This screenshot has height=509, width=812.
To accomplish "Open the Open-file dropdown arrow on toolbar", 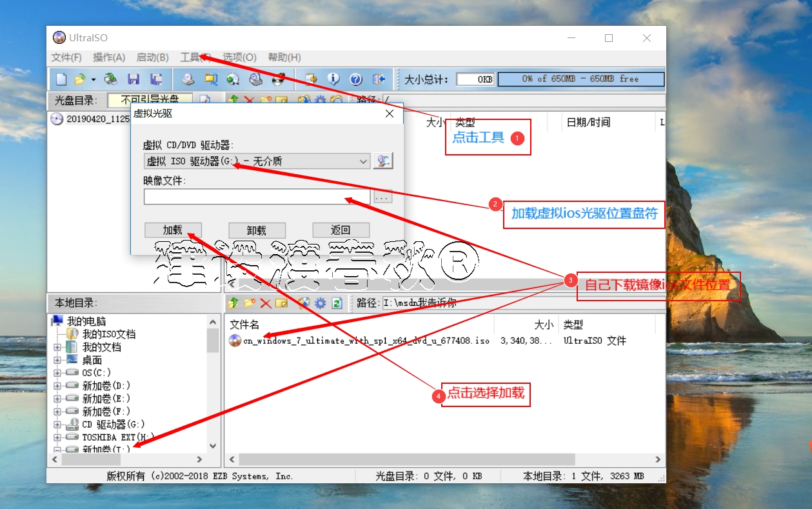I will point(93,79).
